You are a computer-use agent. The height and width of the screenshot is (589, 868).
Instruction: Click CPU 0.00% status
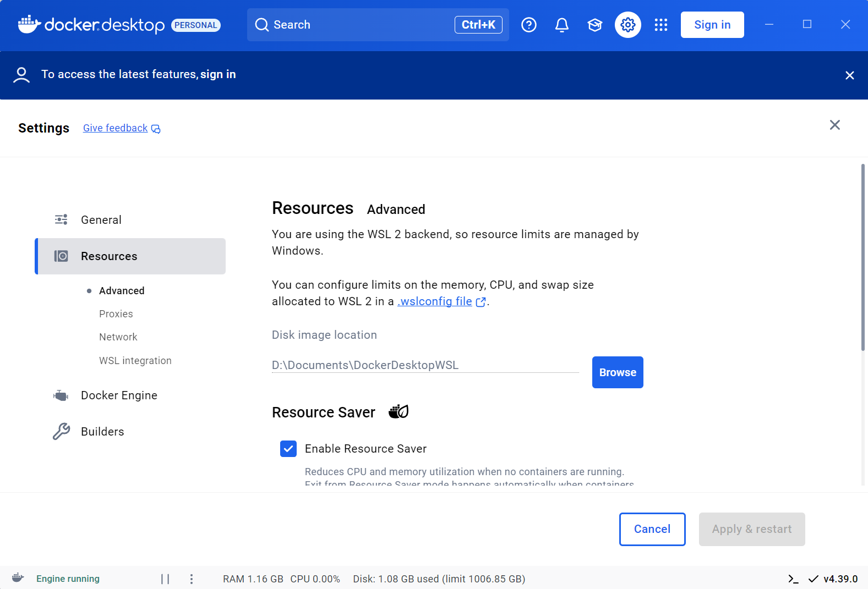(x=315, y=579)
